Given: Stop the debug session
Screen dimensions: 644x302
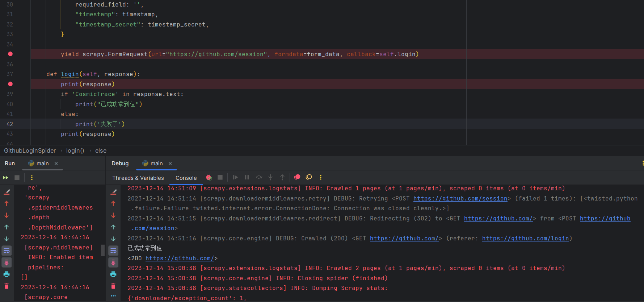Looking at the screenshot, I should click(220, 177).
